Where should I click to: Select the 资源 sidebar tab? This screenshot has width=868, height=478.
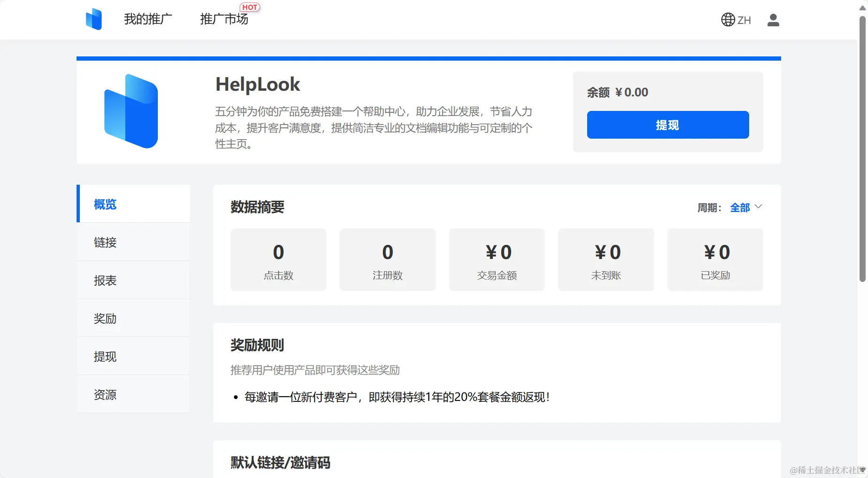tap(133, 394)
